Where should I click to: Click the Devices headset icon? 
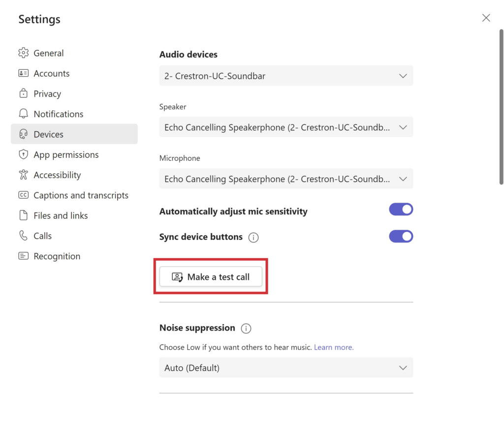coord(24,134)
